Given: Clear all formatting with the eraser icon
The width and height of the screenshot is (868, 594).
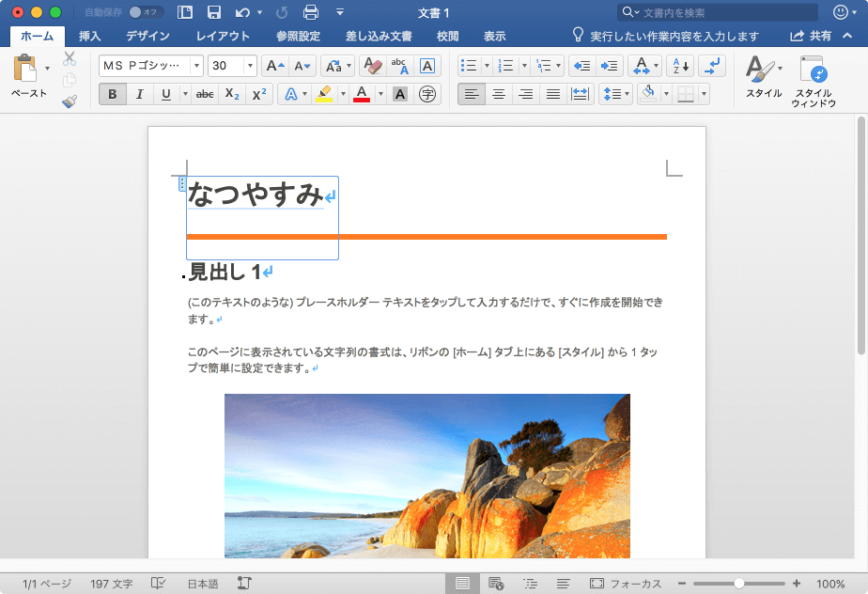Looking at the screenshot, I should click(373, 66).
